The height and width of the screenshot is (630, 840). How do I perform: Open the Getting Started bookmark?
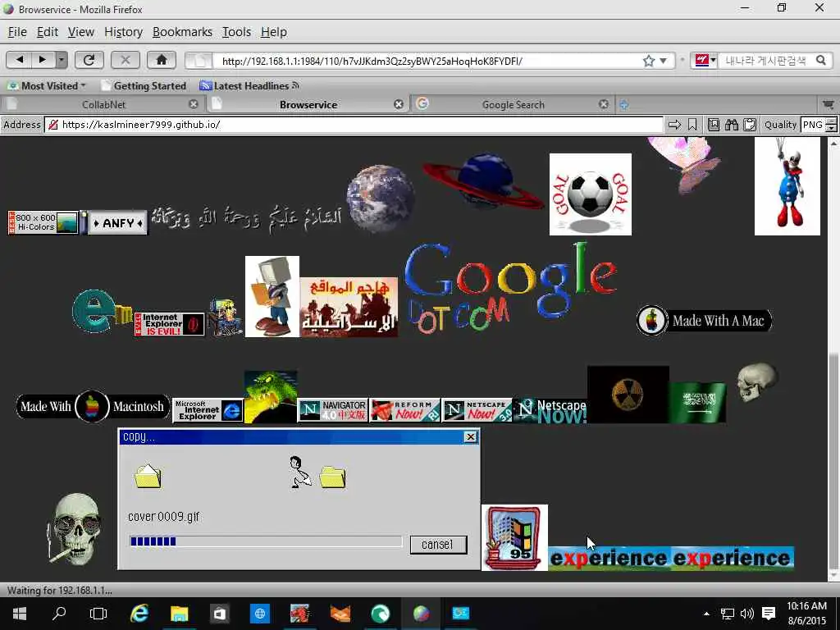144,85
